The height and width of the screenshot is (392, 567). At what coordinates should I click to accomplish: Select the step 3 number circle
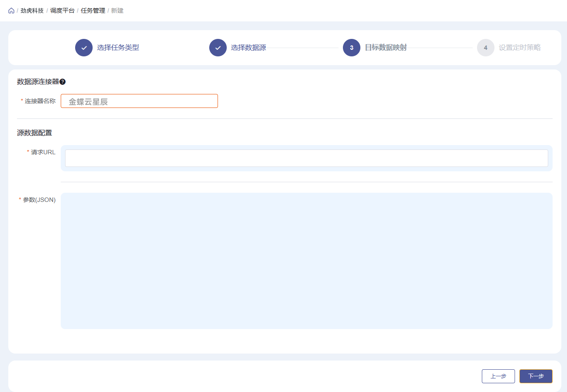pos(352,48)
